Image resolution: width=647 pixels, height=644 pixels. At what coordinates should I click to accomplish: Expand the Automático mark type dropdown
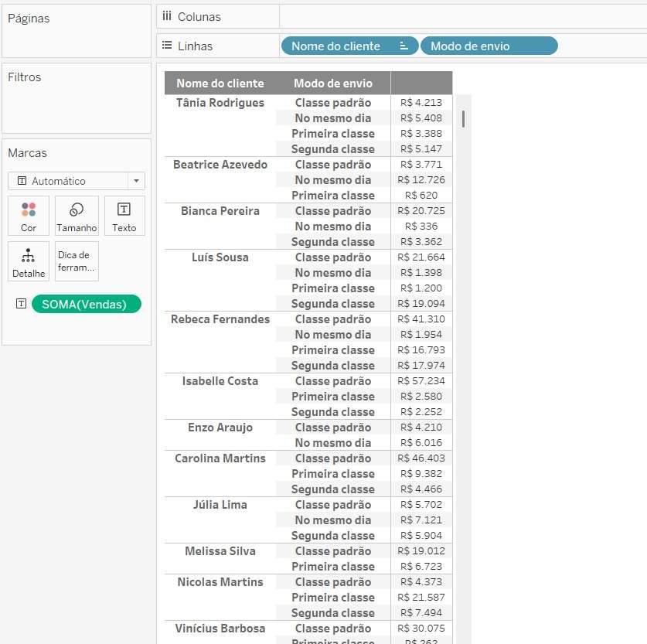[x=137, y=181]
